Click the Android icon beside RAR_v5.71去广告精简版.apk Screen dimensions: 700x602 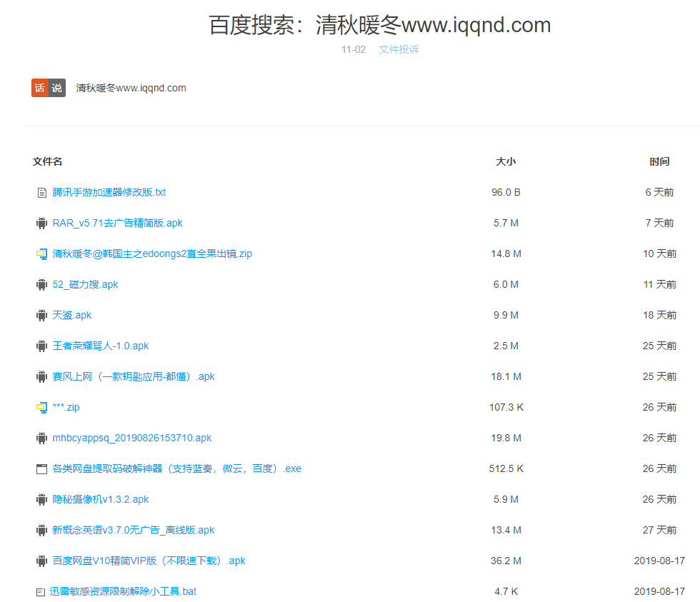(41, 223)
